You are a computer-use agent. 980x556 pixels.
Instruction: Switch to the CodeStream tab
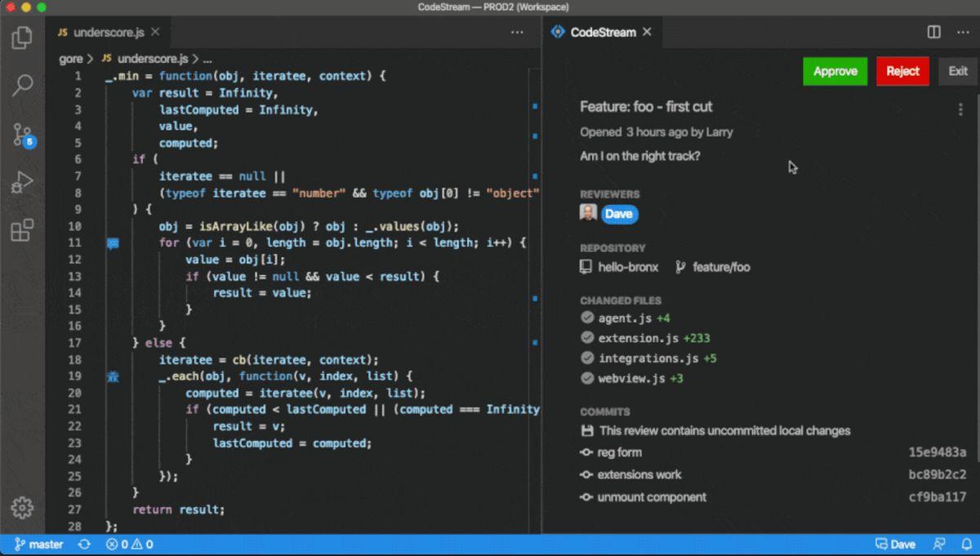click(x=603, y=32)
